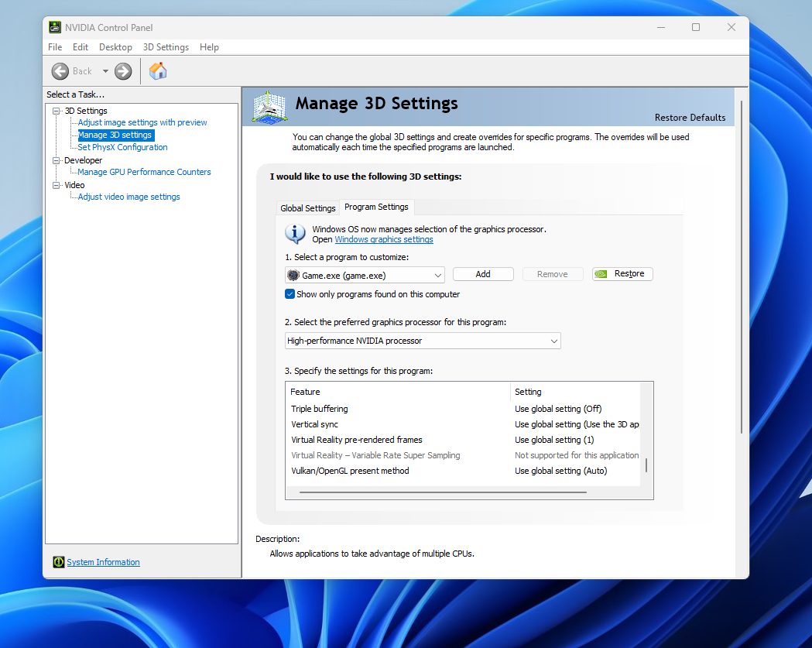Open the Help menu
The image size is (812, 648).
(x=209, y=47)
